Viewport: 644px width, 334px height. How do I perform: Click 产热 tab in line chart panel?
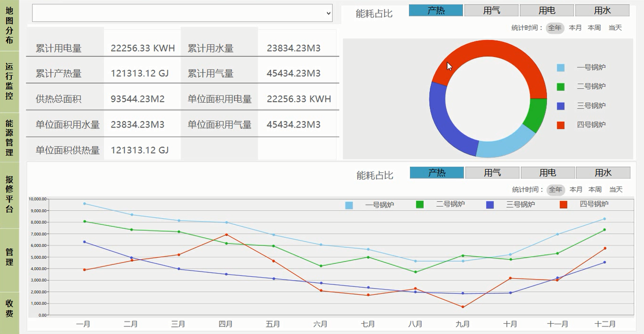point(437,172)
